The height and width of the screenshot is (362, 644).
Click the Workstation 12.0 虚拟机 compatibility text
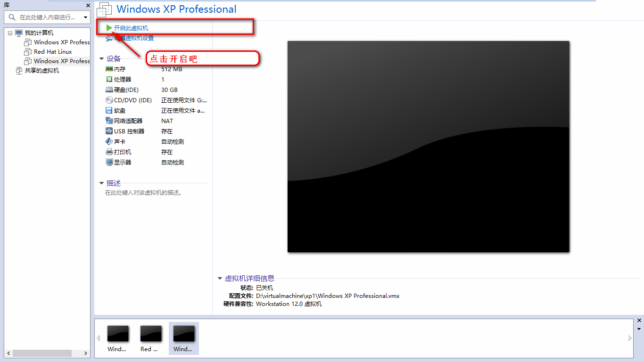(289, 304)
